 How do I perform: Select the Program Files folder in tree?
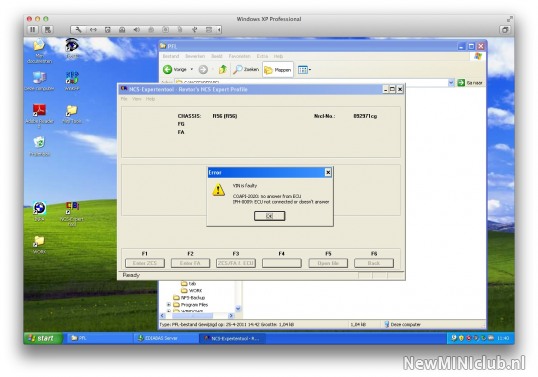pyautogui.click(x=191, y=305)
